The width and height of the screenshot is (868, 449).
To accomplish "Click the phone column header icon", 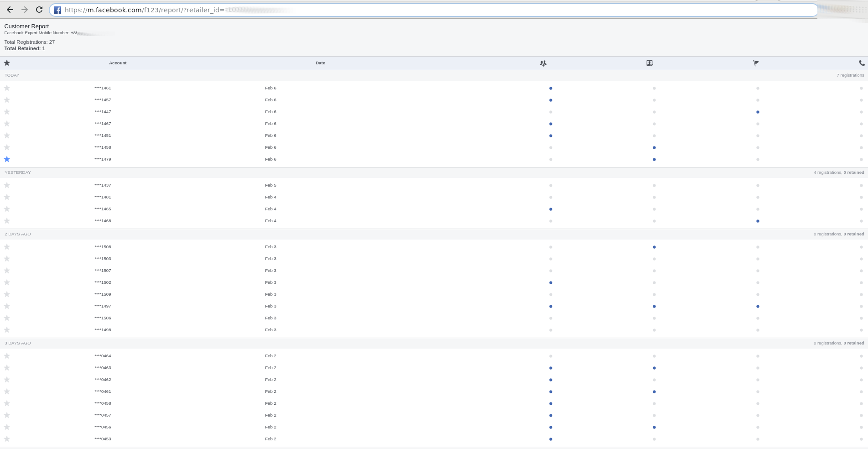I will pyautogui.click(x=861, y=63).
